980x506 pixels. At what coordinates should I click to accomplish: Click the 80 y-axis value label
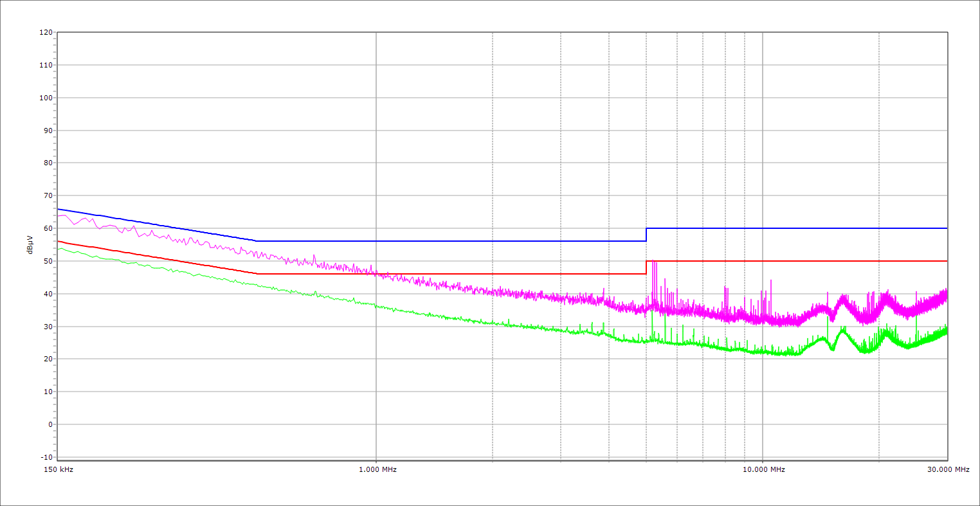coord(48,163)
